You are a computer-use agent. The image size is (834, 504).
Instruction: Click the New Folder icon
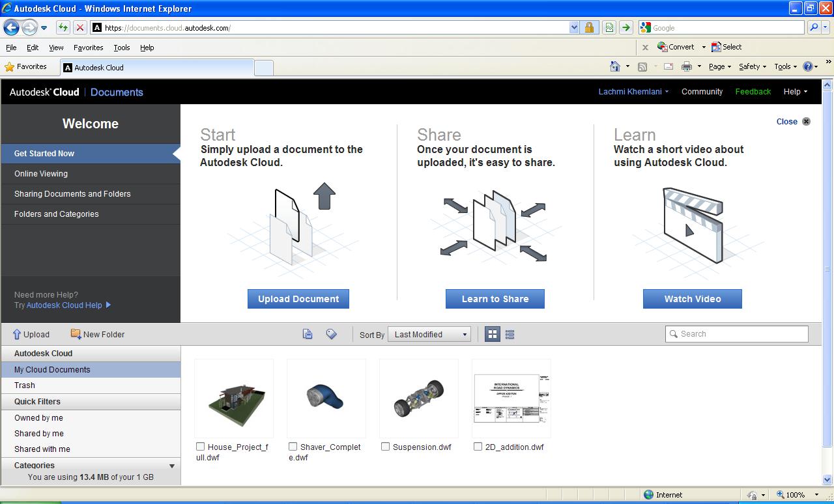[x=76, y=334]
